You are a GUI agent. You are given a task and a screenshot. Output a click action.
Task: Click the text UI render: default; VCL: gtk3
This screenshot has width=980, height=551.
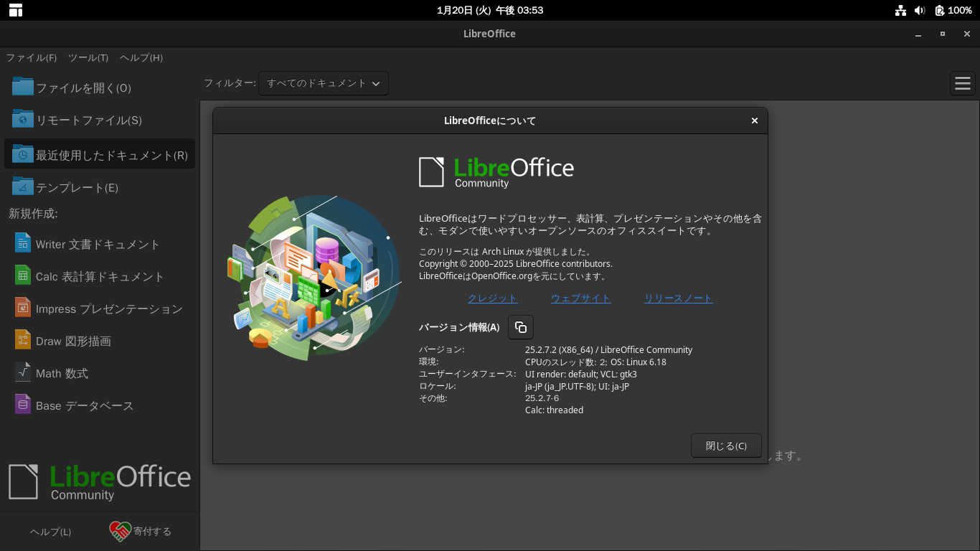(581, 375)
